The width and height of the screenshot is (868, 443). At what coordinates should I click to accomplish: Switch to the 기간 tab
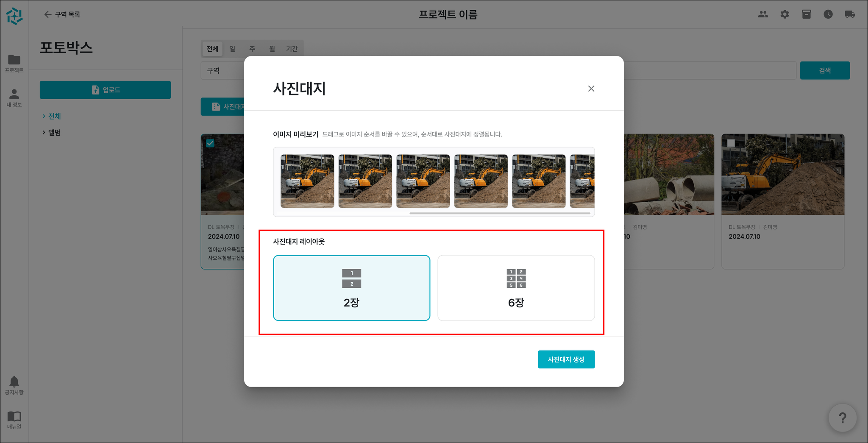click(x=292, y=49)
